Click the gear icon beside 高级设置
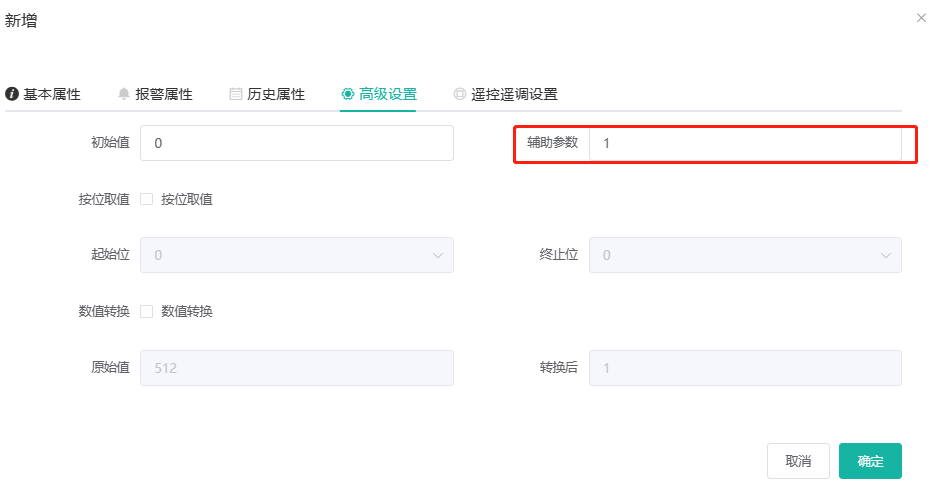The image size is (934, 485). click(x=348, y=94)
